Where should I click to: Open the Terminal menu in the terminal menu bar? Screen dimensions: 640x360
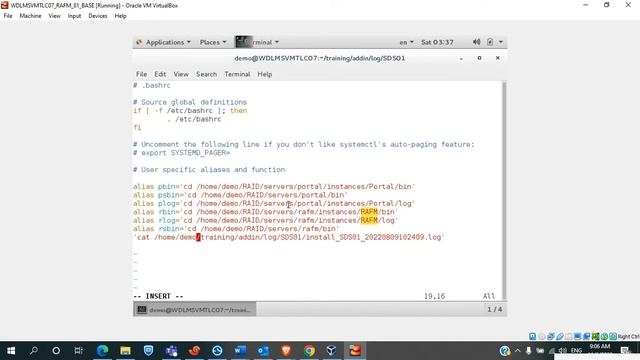click(x=237, y=74)
